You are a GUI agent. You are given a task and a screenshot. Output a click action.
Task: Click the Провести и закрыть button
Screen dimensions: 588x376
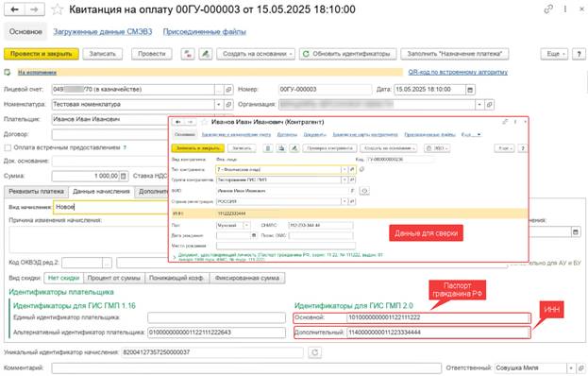42,54
